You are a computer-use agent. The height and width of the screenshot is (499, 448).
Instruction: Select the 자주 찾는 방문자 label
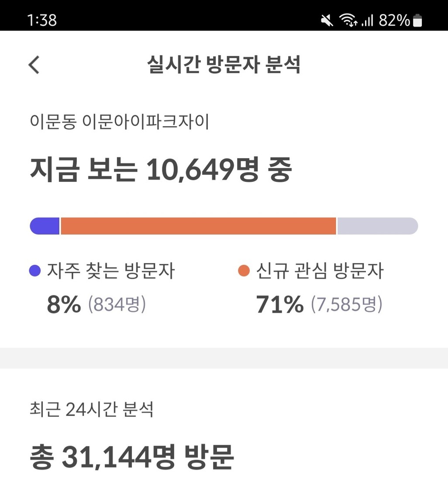(111, 271)
